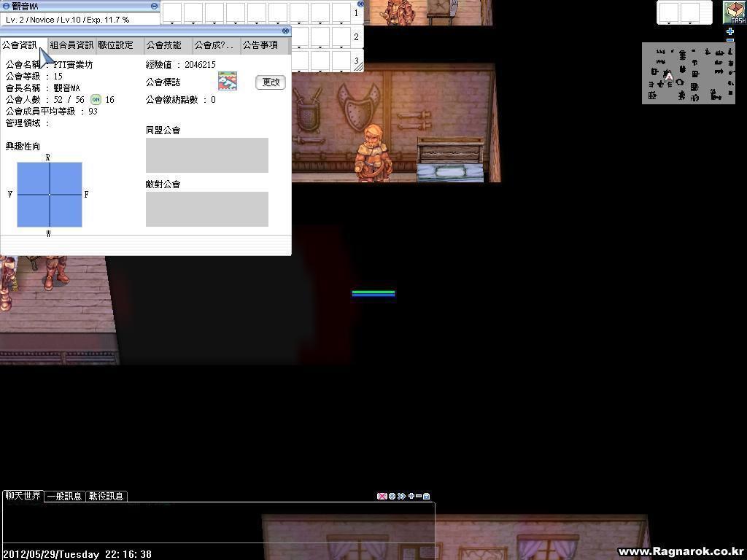747x560 pixels.
Task: Click the guild emblem image
Action: coord(228,82)
